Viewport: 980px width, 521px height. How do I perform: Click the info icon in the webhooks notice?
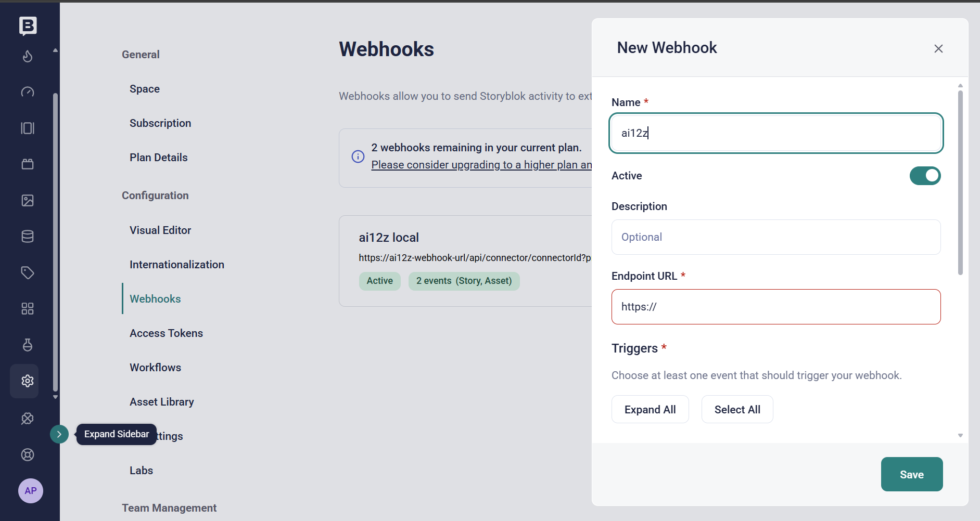pyautogui.click(x=358, y=157)
